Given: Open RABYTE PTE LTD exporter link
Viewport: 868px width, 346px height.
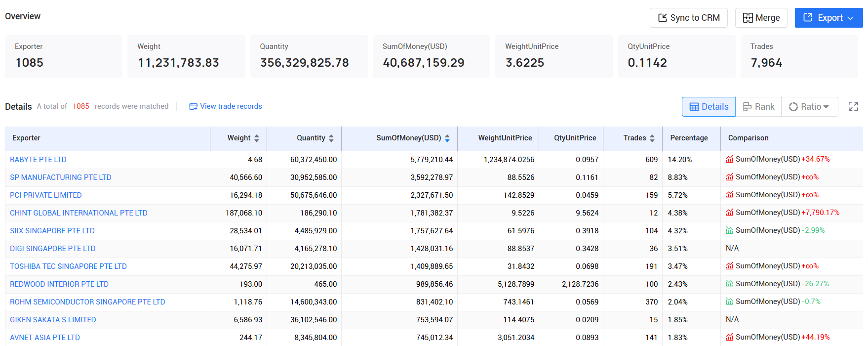Looking at the screenshot, I should click(x=38, y=160).
